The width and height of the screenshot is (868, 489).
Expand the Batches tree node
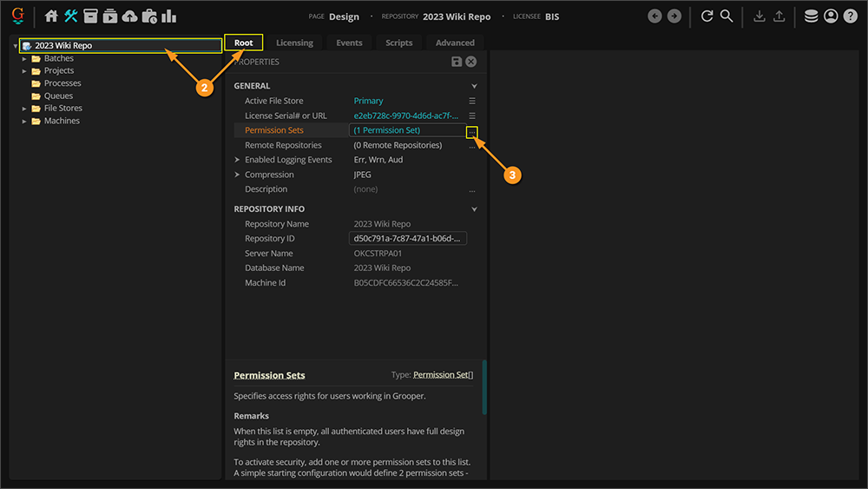point(25,58)
